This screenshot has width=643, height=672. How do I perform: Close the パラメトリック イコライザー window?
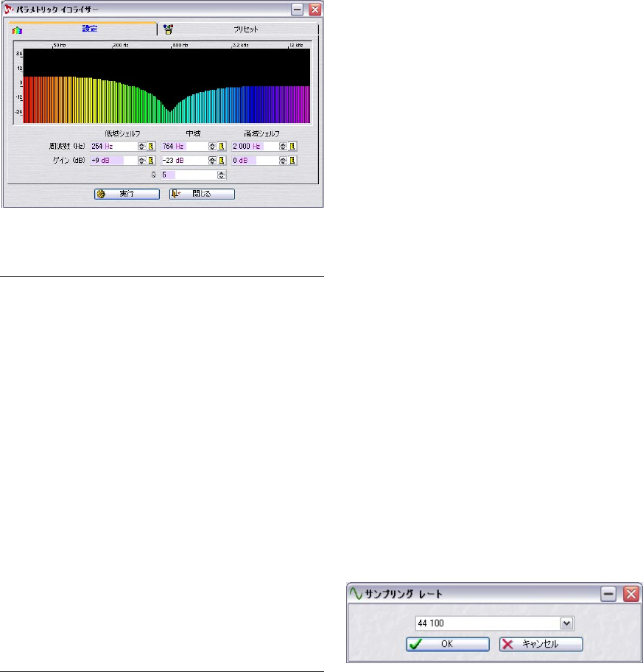pyautogui.click(x=315, y=10)
